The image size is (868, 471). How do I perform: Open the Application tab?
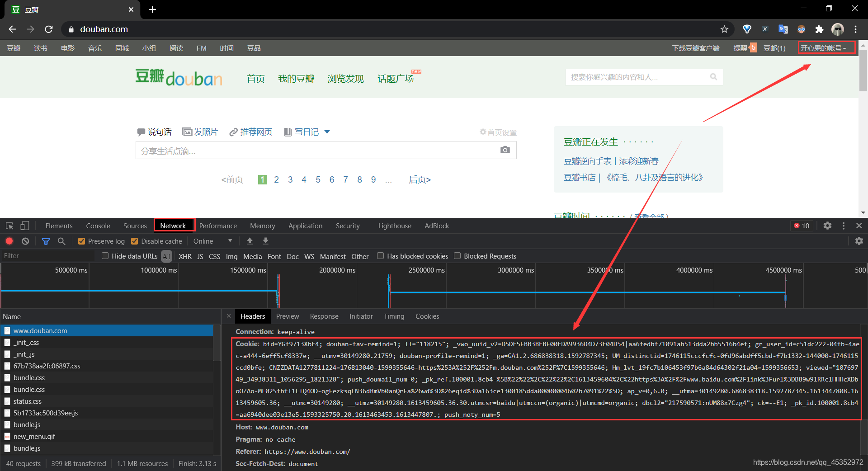(305, 226)
